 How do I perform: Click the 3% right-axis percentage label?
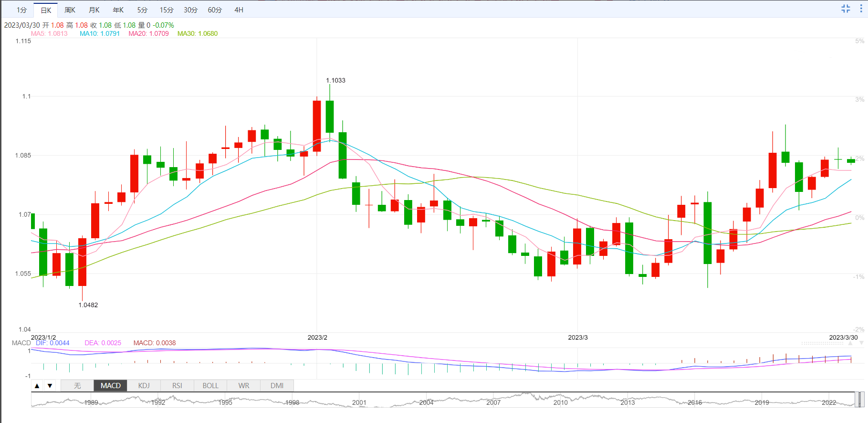(x=859, y=99)
